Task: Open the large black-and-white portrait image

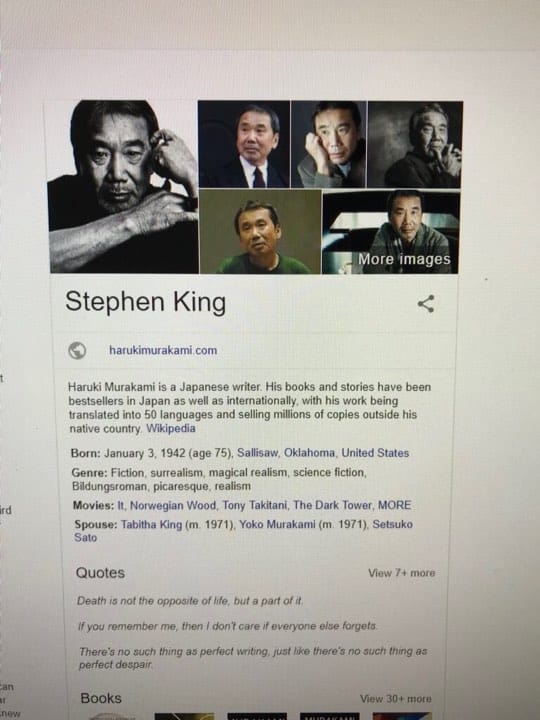Action: coord(124,186)
